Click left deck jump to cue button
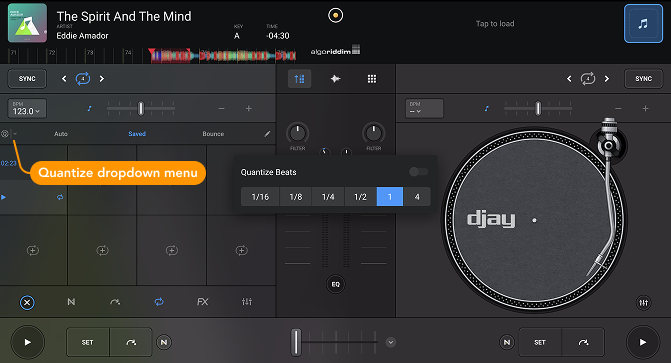Viewport: 671px width, 363px height. pyautogui.click(x=131, y=342)
